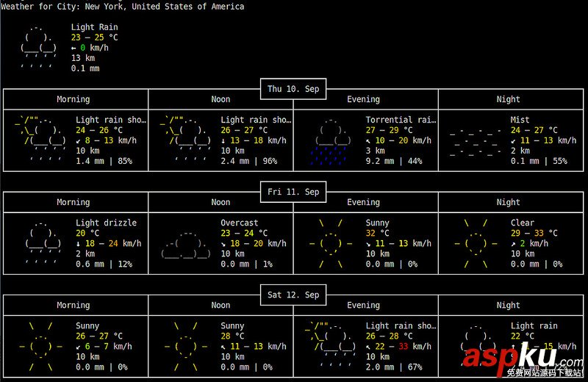The width and height of the screenshot is (588, 382).
Task: Click Thu Evening torrential rain cloud icon
Action: (330, 141)
